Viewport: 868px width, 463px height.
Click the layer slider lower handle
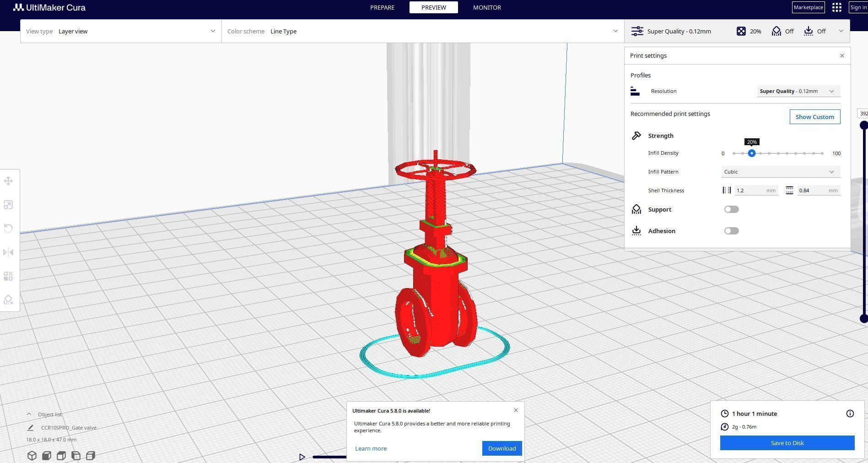tap(864, 319)
